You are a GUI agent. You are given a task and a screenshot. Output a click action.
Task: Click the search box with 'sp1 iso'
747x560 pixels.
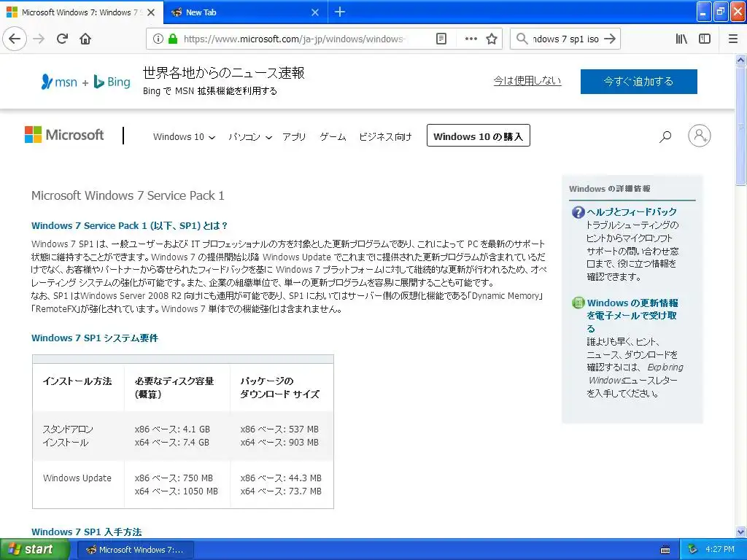[565, 39]
